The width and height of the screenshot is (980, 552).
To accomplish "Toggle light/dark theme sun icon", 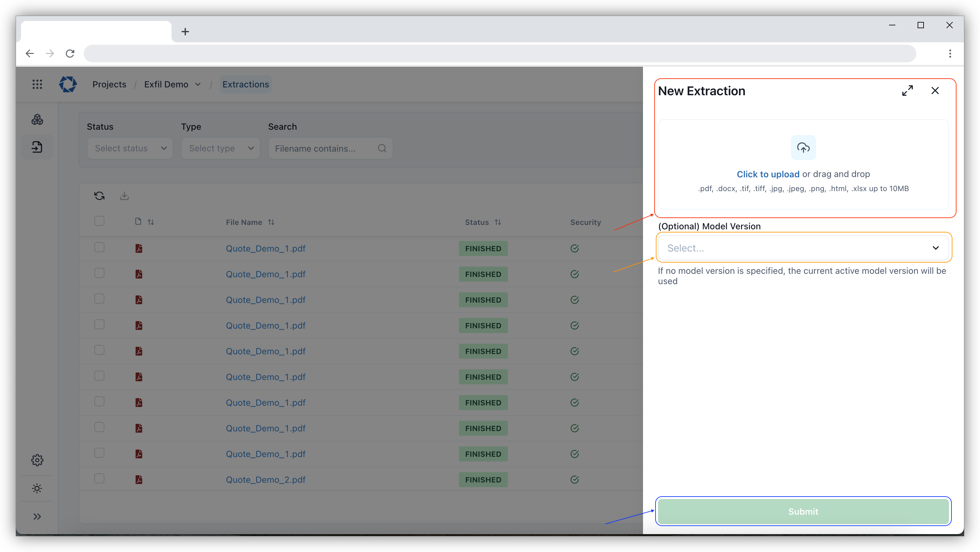I will (37, 488).
